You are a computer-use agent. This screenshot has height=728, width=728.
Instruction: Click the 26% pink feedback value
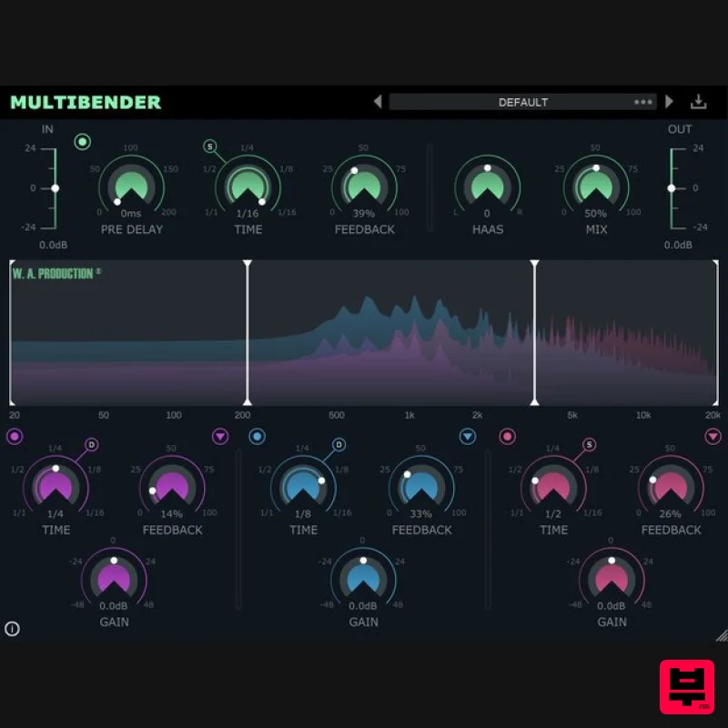(x=671, y=514)
